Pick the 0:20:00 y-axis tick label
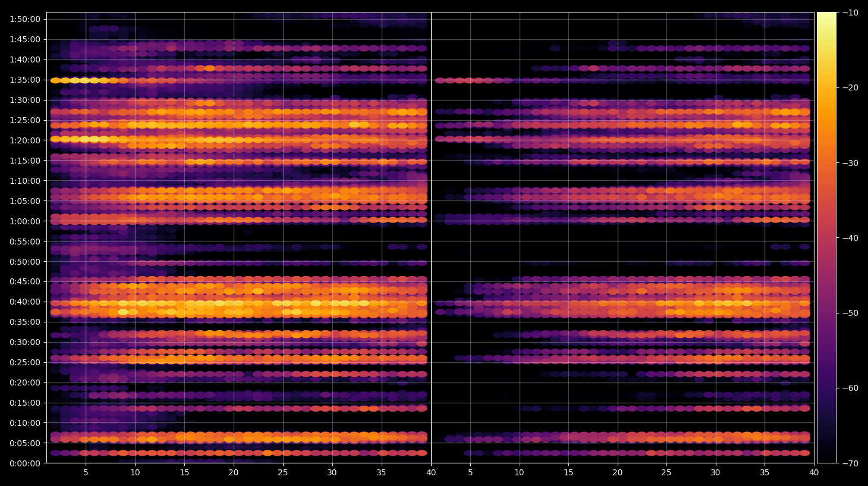Screen dimensions: 868x486 (x=25, y=382)
